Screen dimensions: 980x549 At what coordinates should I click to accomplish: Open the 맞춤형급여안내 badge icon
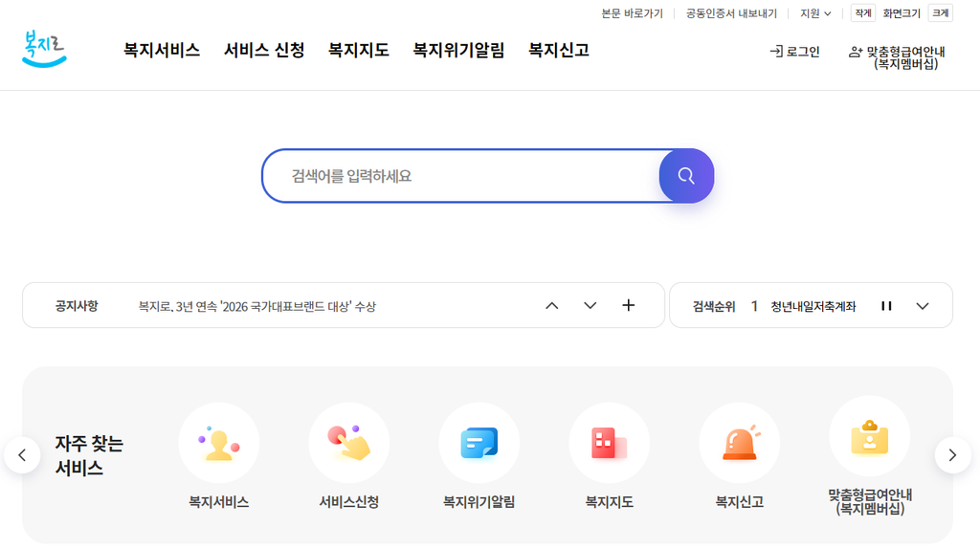click(869, 436)
